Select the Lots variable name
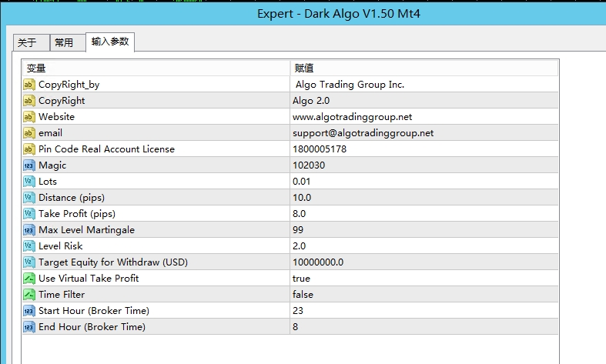Screen dimensions: 606x364 [x=48, y=181]
